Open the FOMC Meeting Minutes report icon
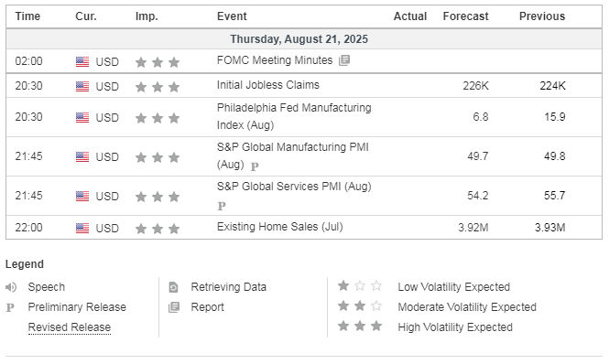This screenshot has height=364, width=609. point(344,60)
